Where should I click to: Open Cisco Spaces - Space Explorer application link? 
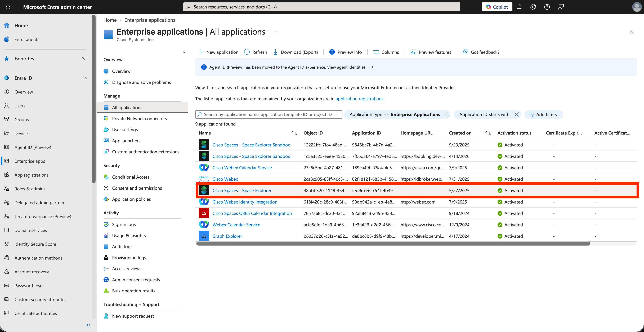242,190
